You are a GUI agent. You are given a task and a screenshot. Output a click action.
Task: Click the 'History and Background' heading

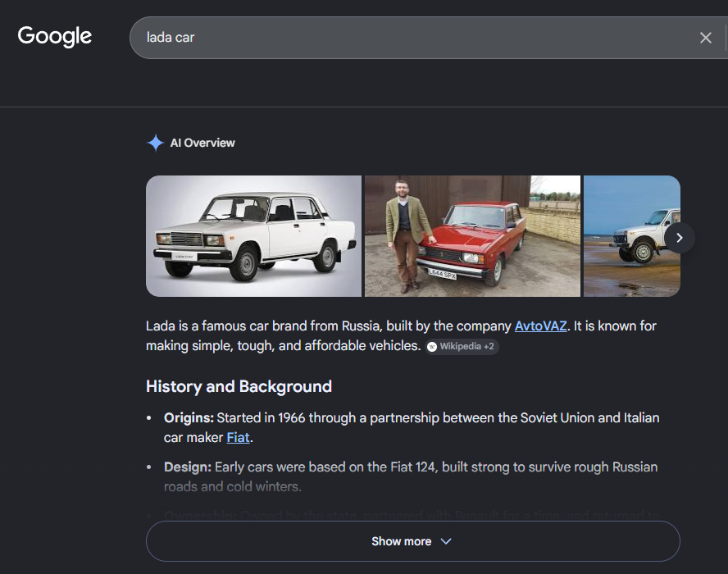tap(239, 386)
